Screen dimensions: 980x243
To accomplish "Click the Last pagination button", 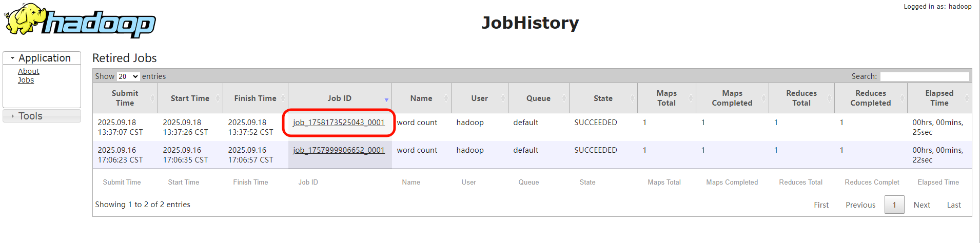I will click(x=954, y=205).
